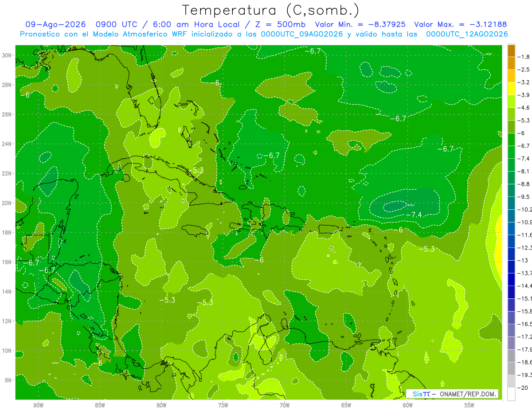
Task: Click the color scale swatch between -17.2 and -17.9
Action: (512, 343)
